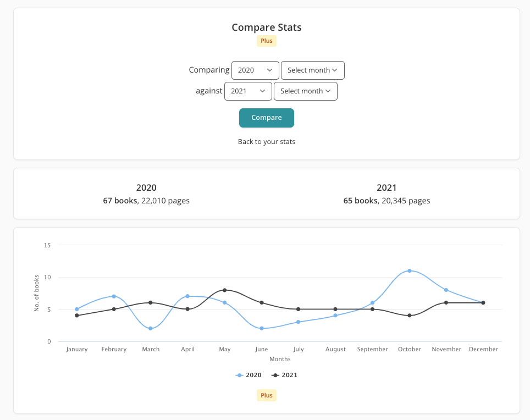This screenshot has width=530, height=420.
Task: Open the 2021 year dropdown
Action: click(248, 91)
